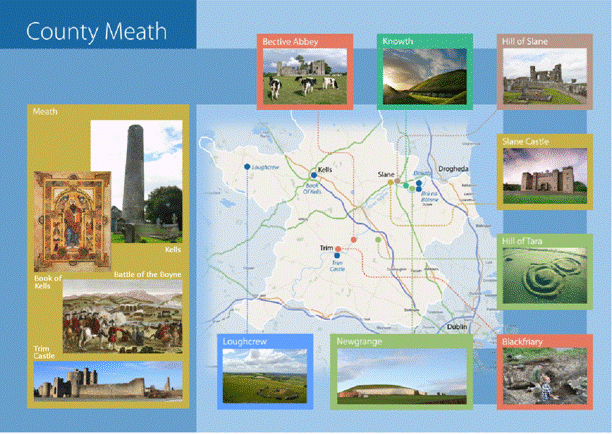The height and width of the screenshot is (434, 612).
Task: Select the green Hill of Tara map dot
Action: click(x=377, y=241)
